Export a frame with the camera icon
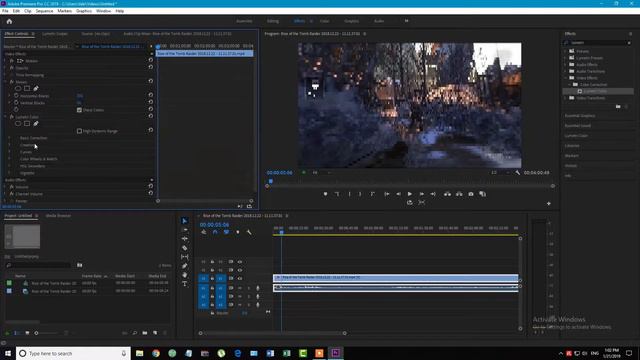 [x=471, y=194]
